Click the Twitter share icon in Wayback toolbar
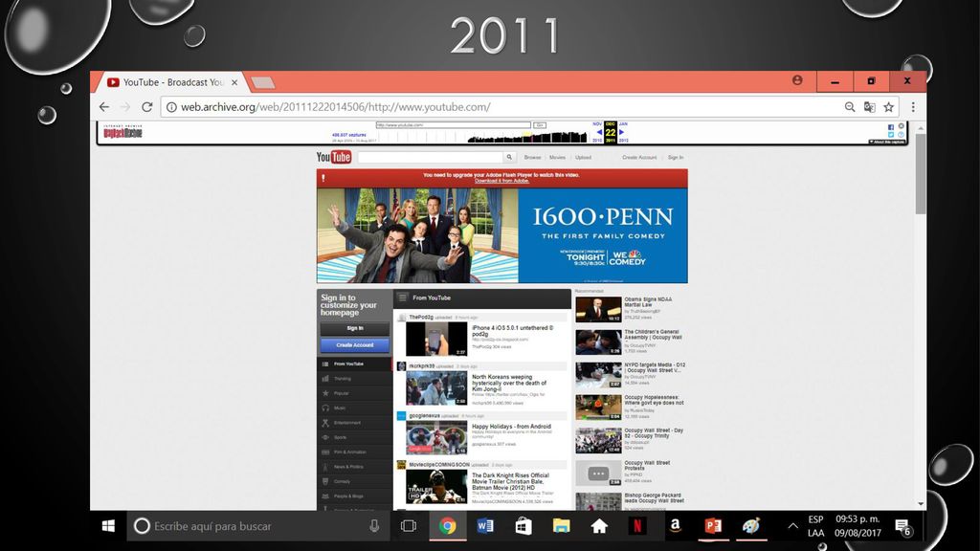980x551 pixels. click(891, 134)
